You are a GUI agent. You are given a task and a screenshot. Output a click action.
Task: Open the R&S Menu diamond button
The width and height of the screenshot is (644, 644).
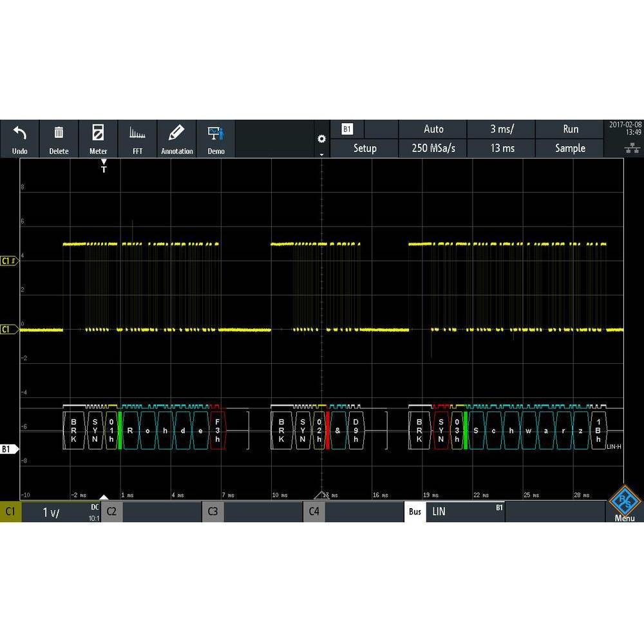tap(625, 503)
